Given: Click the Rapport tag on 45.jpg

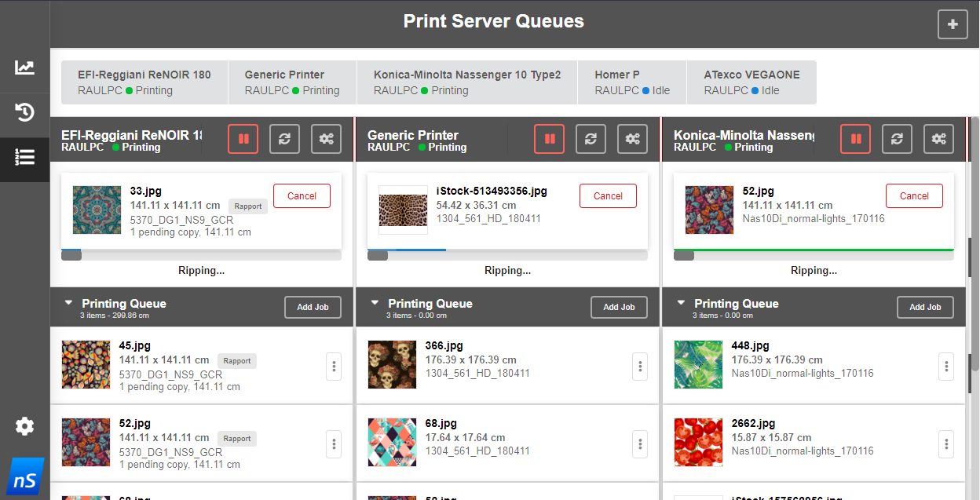Looking at the screenshot, I should [237, 361].
